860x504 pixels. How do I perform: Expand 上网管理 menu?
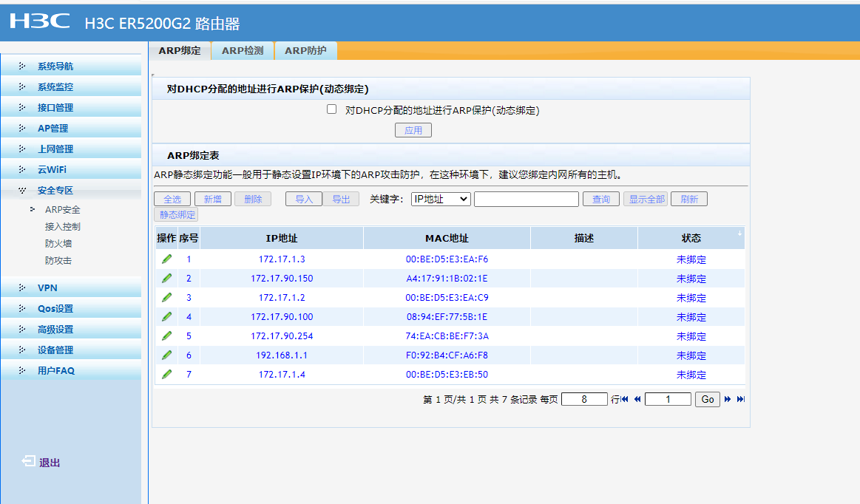tap(71, 149)
